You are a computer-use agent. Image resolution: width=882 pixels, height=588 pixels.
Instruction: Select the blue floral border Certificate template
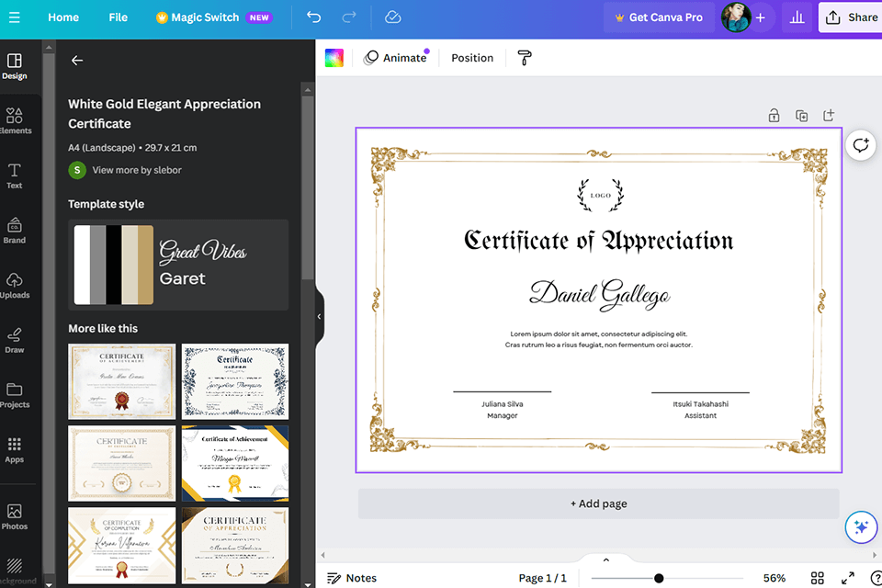(x=235, y=381)
